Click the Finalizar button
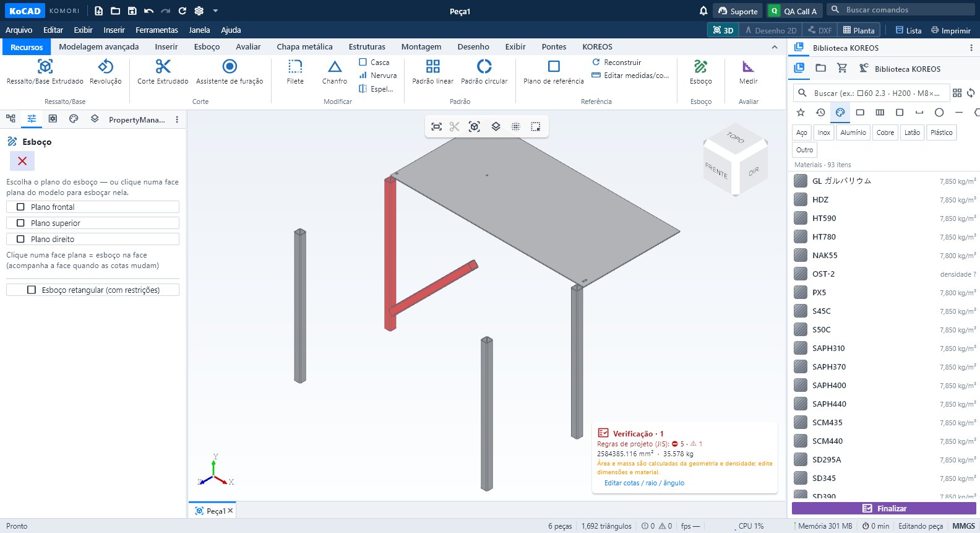 pos(884,508)
